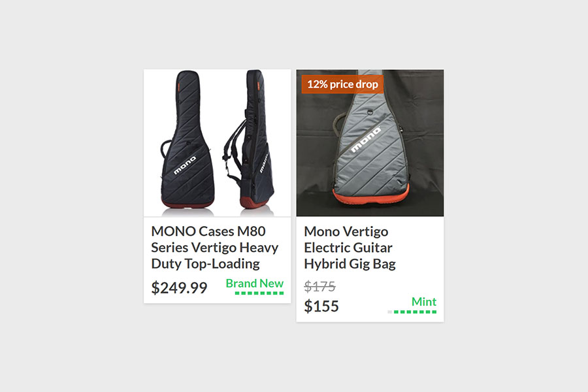This screenshot has width=588, height=392.
Task: Click the shoulder straps on the side-view bag
Action: pos(233,150)
